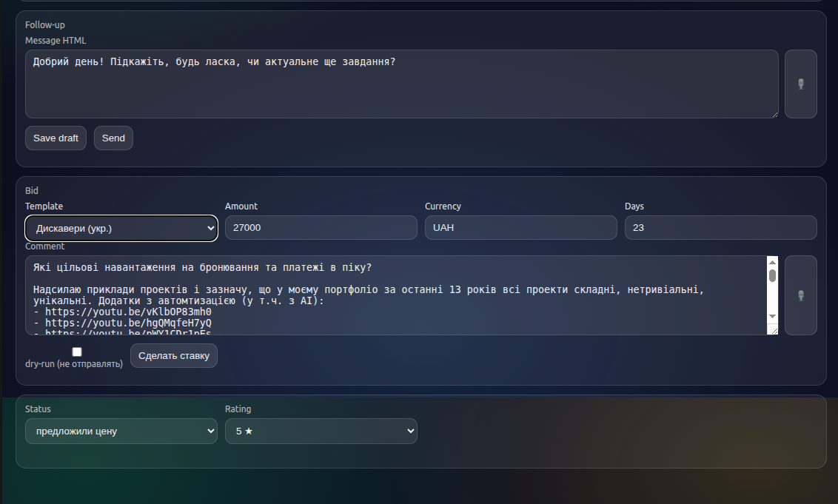Click the Сделать ставку button
Viewport: 838px width, 504px height.
coord(174,356)
